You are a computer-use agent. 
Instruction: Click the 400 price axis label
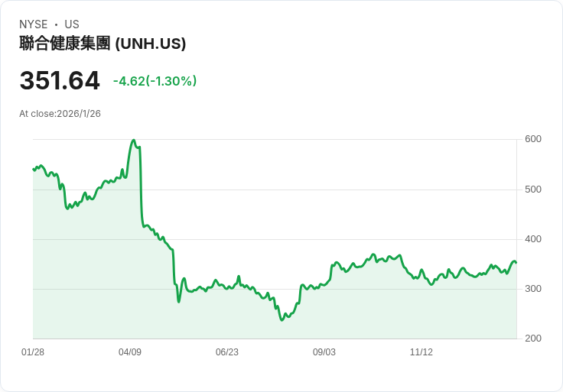click(533, 239)
